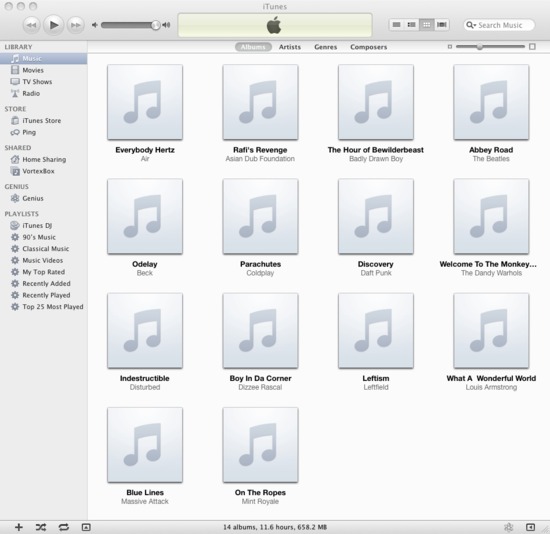The width and height of the screenshot is (550, 534).
Task: Toggle repeat mode in the bottom bar
Action: [63, 527]
